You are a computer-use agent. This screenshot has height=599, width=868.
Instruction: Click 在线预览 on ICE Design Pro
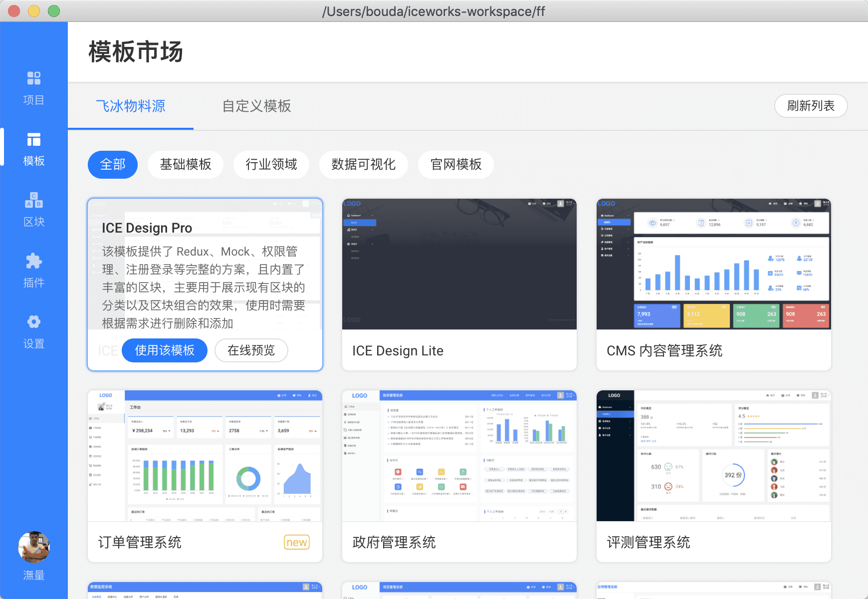point(251,350)
